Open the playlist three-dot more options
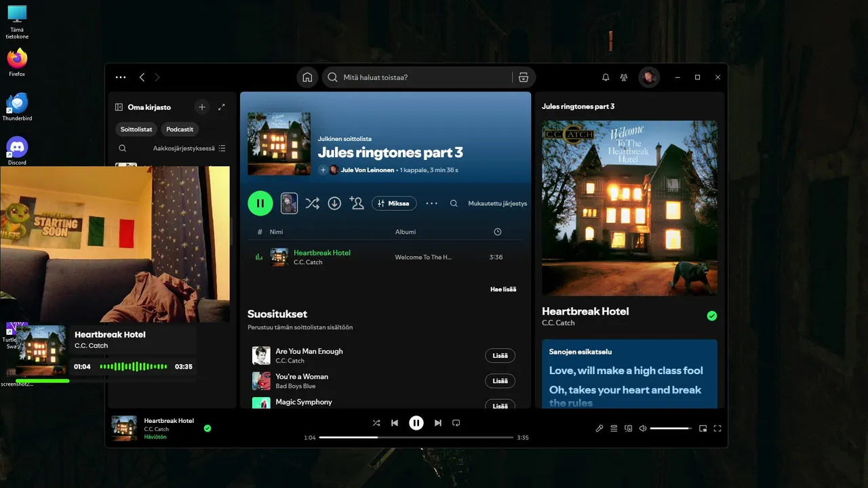This screenshot has width=868, height=488. [x=432, y=203]
